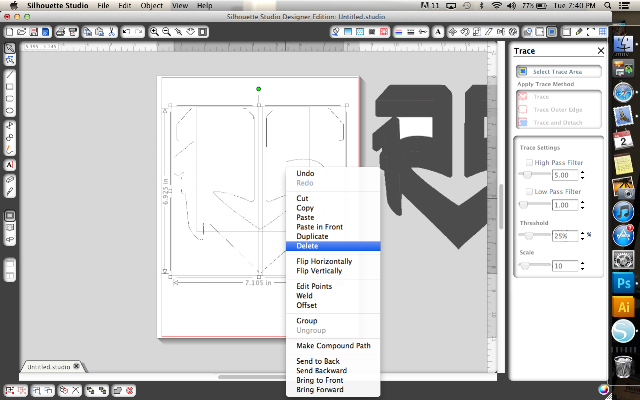Click the Scale value input field
This screenshot has height=400, width=640.
565,266
